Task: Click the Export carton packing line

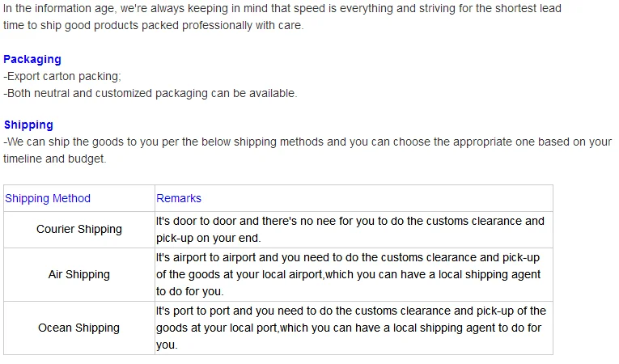Action: pos(63,77)
